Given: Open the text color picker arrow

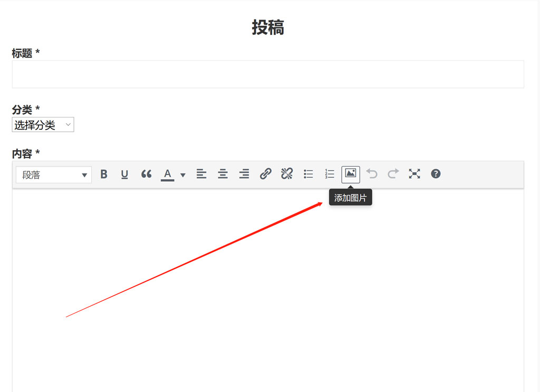Looking at the screenshot, I should click(183, 175).
